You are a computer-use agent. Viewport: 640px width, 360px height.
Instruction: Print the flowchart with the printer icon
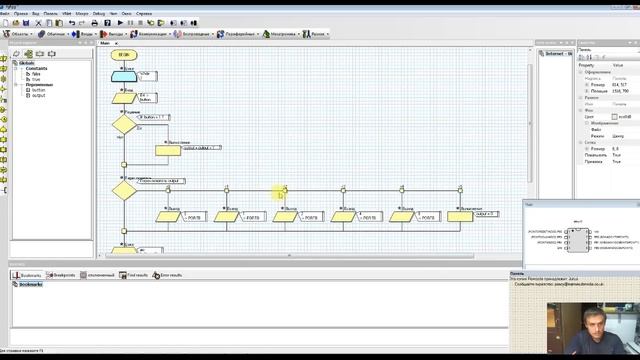(x=95, y=23)
